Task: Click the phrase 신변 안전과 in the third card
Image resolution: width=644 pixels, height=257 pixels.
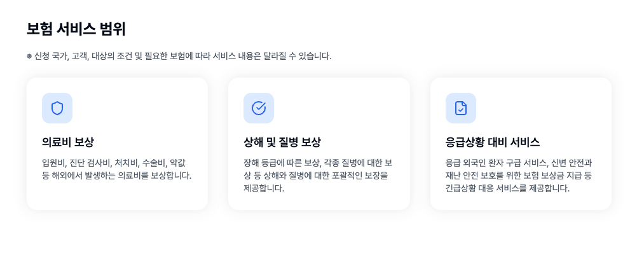Action: (570, 162)
